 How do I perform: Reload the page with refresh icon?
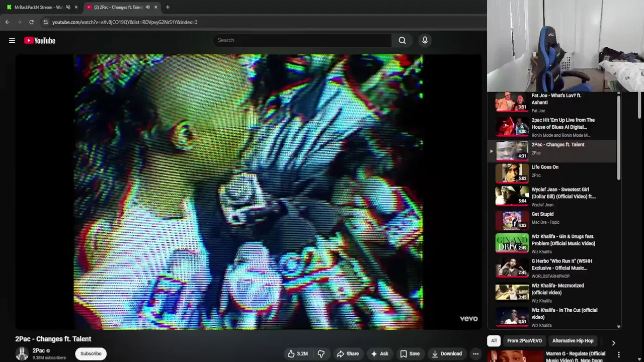coord(31,22)
